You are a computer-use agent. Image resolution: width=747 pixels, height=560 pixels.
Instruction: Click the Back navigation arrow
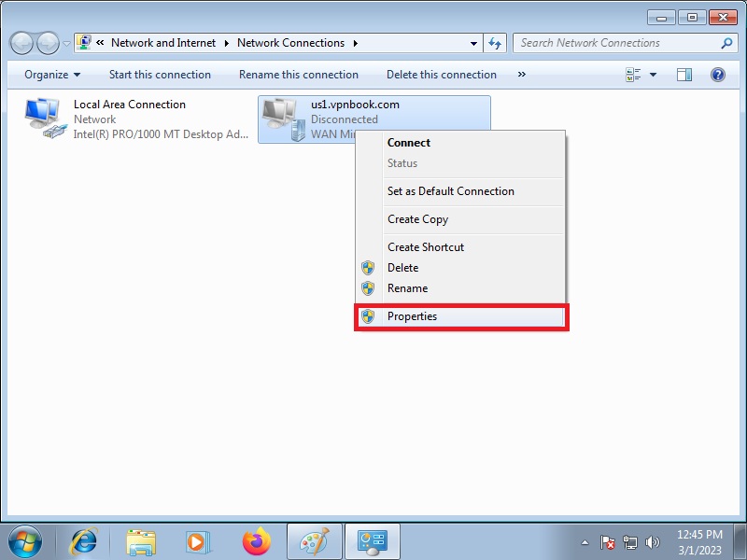[22, 43]
